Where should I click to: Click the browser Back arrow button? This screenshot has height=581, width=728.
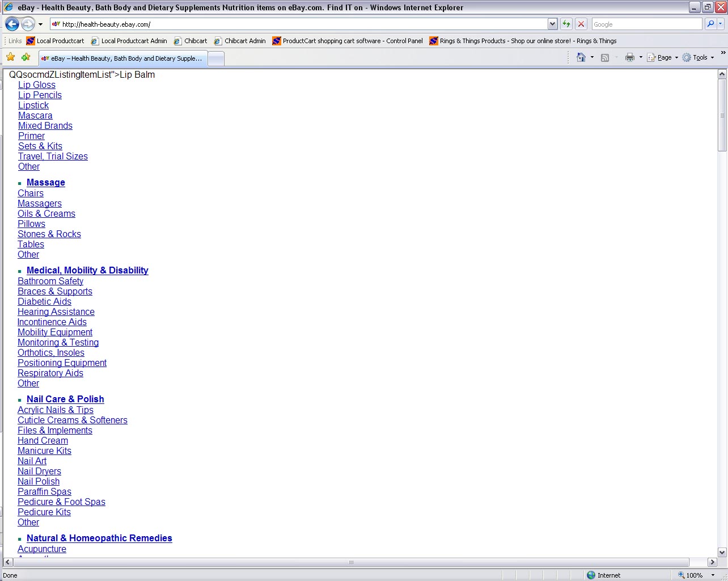[12, 24]
